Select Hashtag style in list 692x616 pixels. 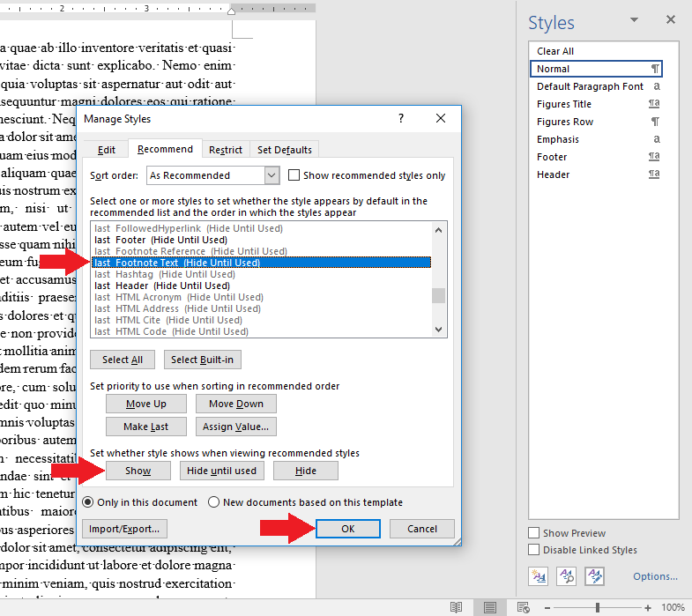pyautogui.click(x=261, y=274)
